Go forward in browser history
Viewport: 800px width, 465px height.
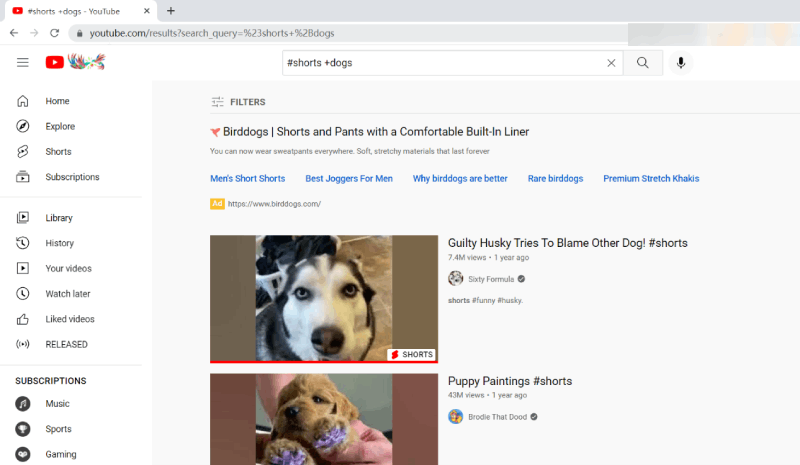(x=34, y=33)
